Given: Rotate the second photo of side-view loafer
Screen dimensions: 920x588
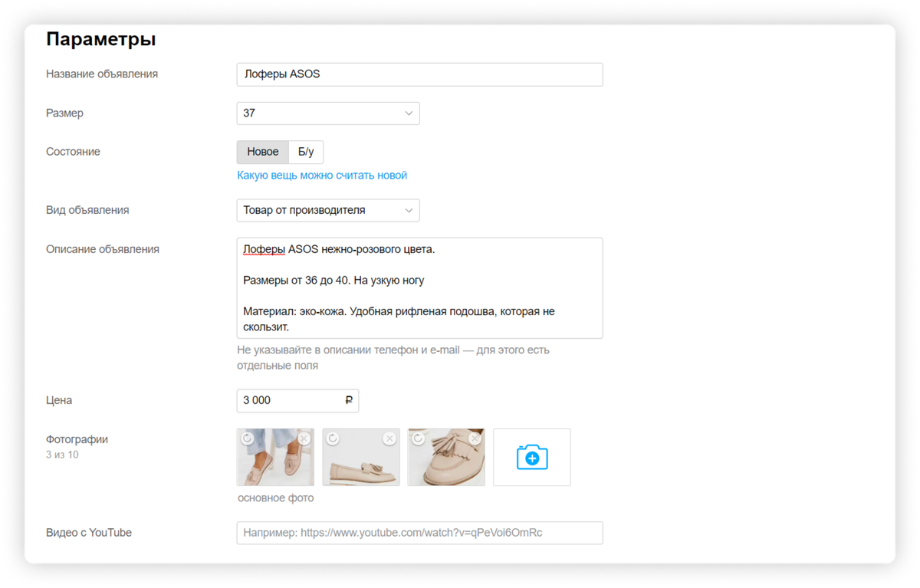Looking at the screenshot, I should pyautogui.click(x=333, y=439).
